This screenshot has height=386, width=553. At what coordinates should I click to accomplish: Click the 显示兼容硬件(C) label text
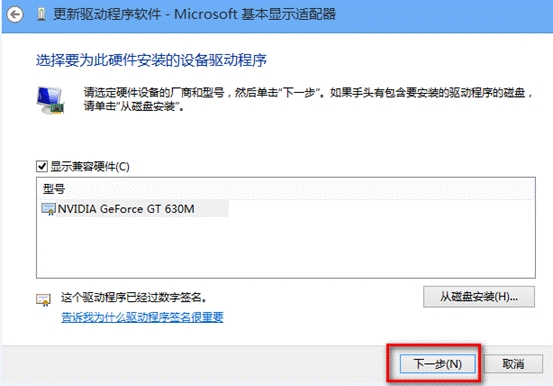point(90,166)
